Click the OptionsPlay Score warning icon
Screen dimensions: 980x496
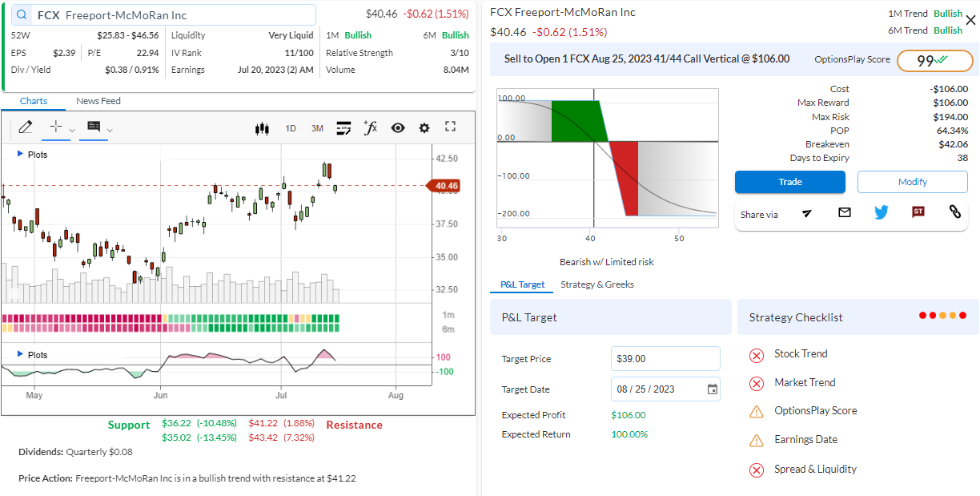point(757,412)
